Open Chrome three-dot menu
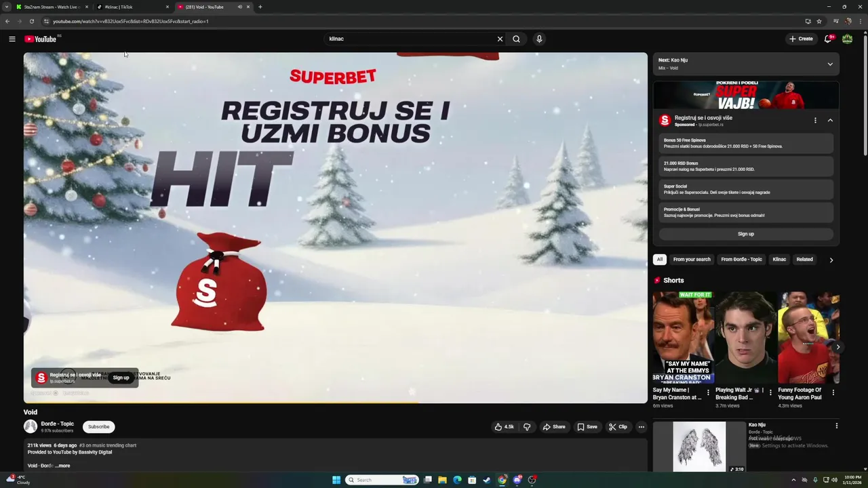 coord(860,21)
